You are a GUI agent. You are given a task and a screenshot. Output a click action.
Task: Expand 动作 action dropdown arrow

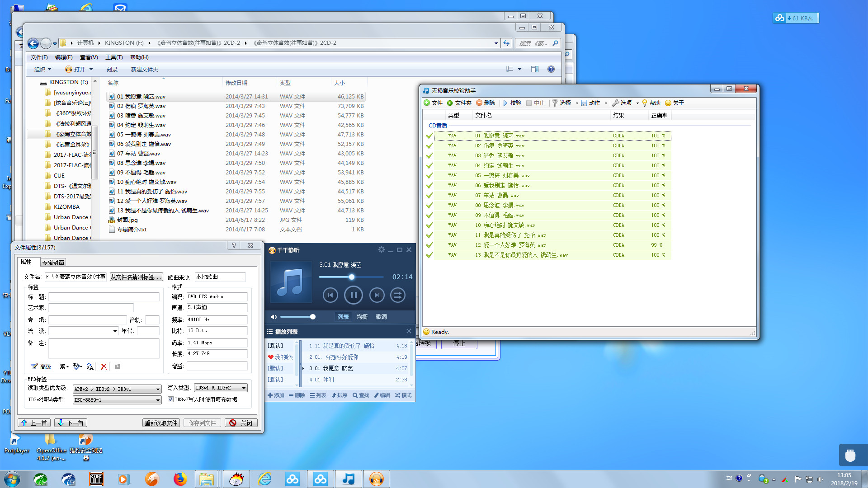point(606,103)
